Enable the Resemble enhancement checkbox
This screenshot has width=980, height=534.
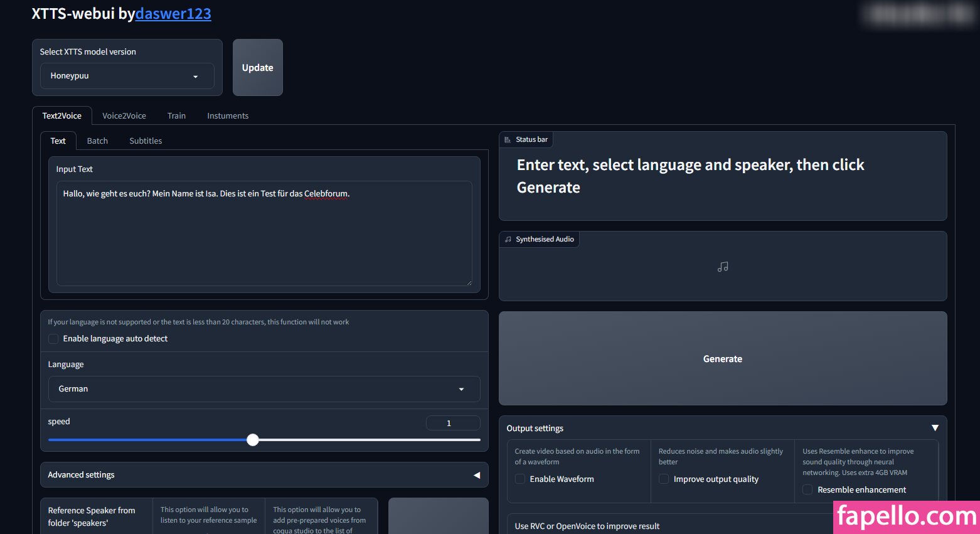807,490
